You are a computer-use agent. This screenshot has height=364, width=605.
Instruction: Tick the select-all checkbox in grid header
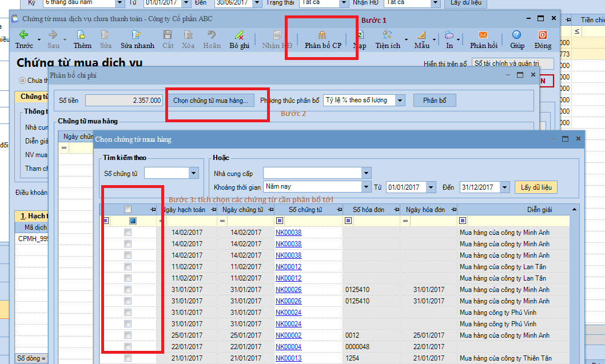coord(128,210)
